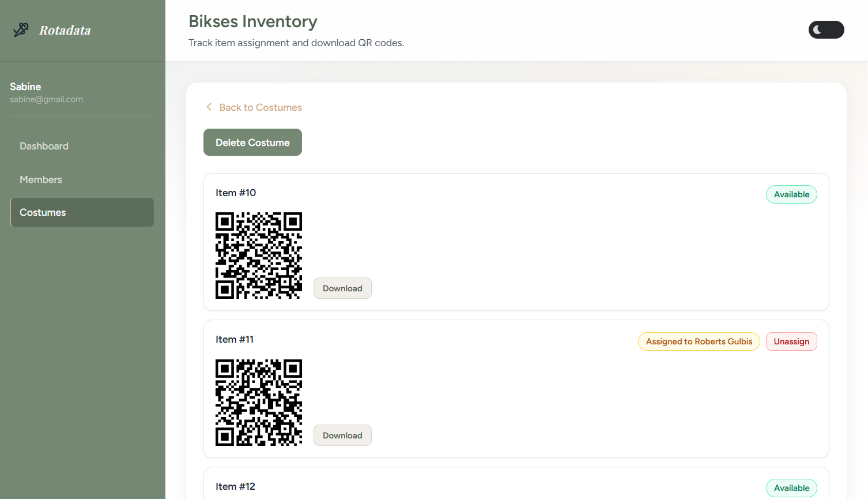The width and height of the screenshot is (868, 499).
Task: Click the Back to Costumes chevron arrow
Action: click(x=209, y=107)
